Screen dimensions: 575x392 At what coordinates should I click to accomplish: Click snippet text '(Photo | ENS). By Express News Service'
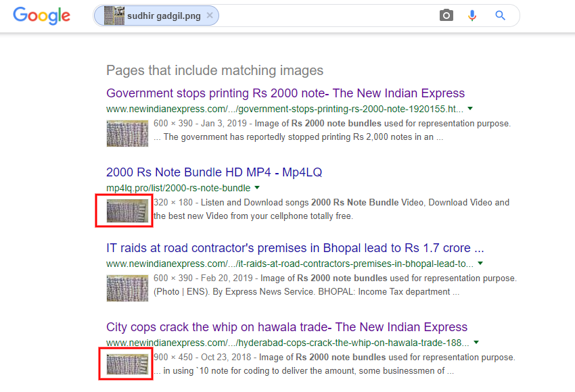click(233, 291)
